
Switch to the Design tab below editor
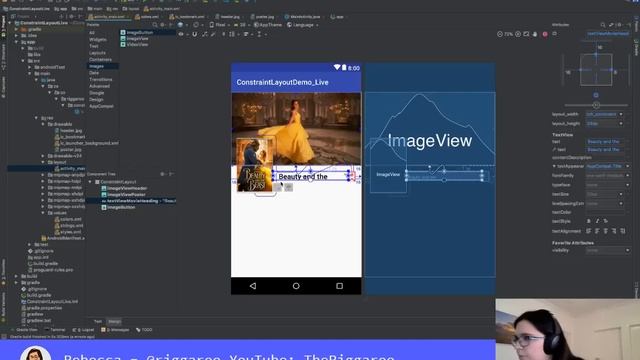114,322
